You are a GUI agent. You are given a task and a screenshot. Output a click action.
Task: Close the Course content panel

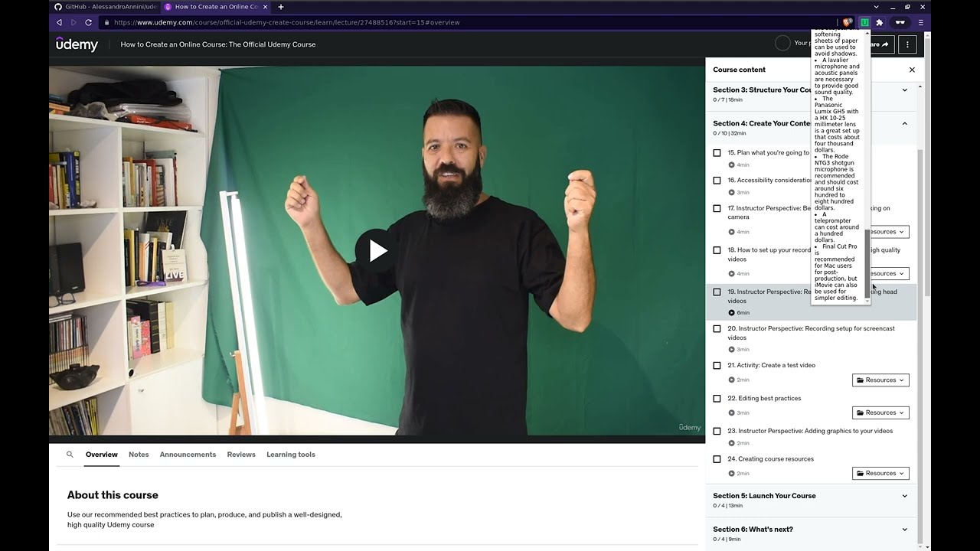pos(912,70)
